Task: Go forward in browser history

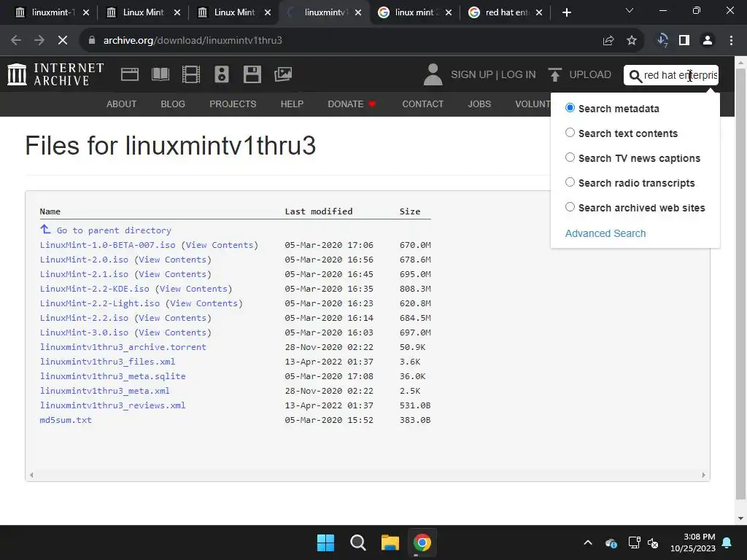Action: tap(39, 41)
